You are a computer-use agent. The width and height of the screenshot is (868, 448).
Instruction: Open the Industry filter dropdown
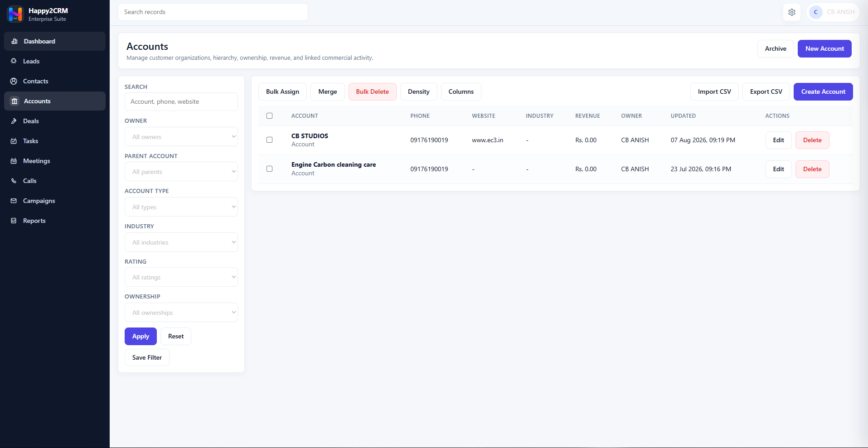point(181,242)
